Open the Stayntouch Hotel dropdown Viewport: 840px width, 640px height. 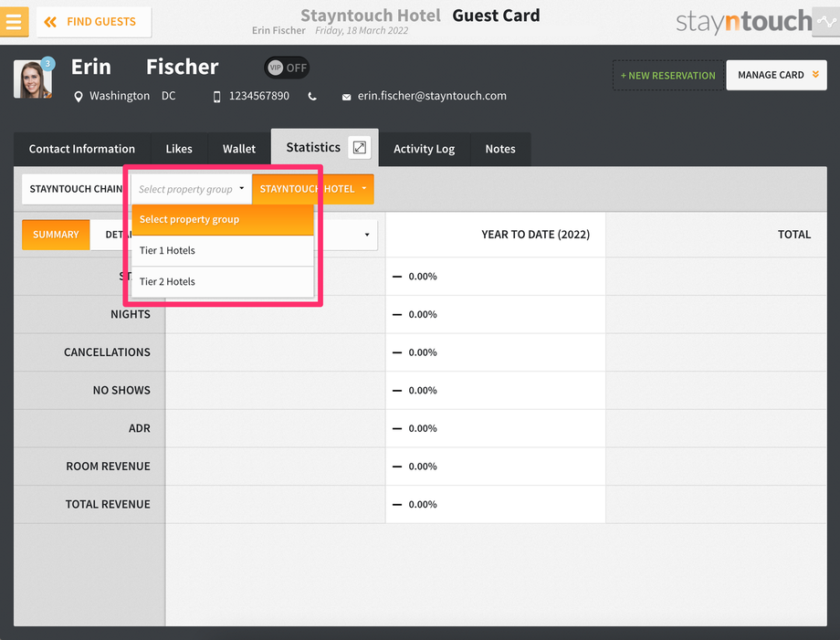tap(313, 189)
